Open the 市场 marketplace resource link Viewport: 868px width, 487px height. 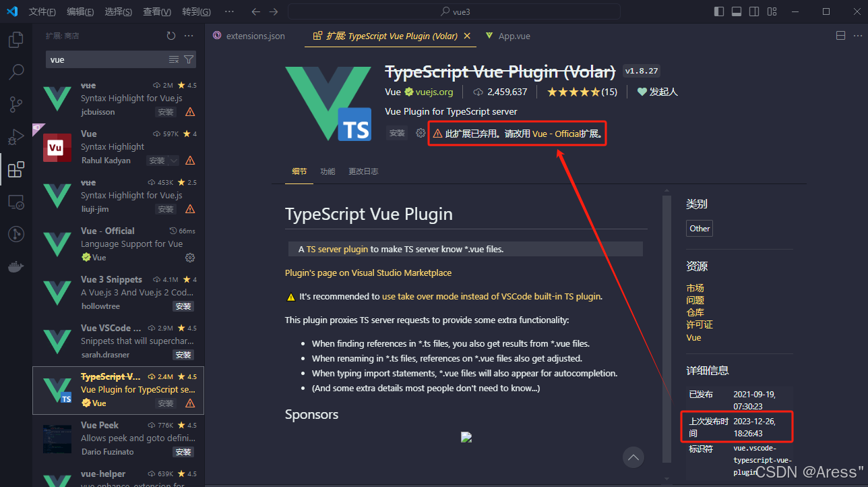pyautogui.click(x=695, y=288)
